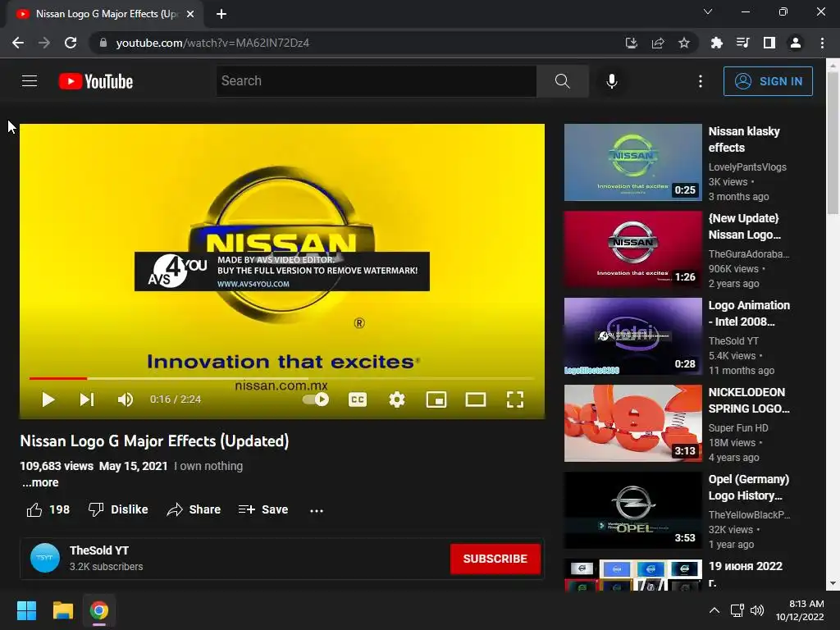The width and height of the screenshot is (840, 630).
Task: Open TheSold YT channel avatar
Action: pos(45,558)
